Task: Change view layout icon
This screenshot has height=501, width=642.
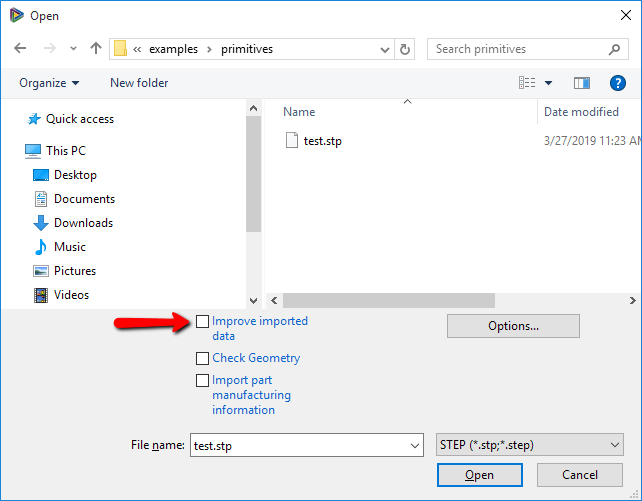Action: 527,83
